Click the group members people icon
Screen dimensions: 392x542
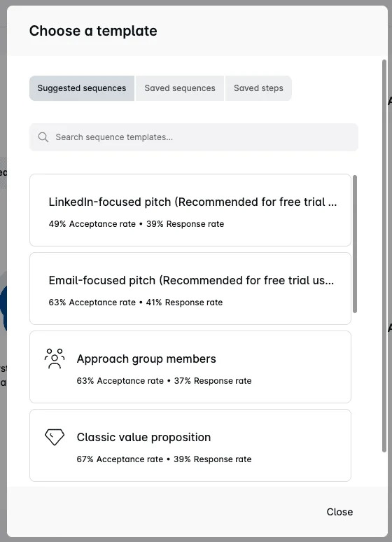coord(55,359)
